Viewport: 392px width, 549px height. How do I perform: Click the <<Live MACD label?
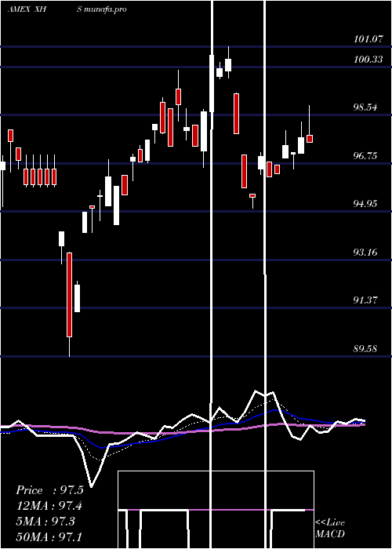point(330,528)
